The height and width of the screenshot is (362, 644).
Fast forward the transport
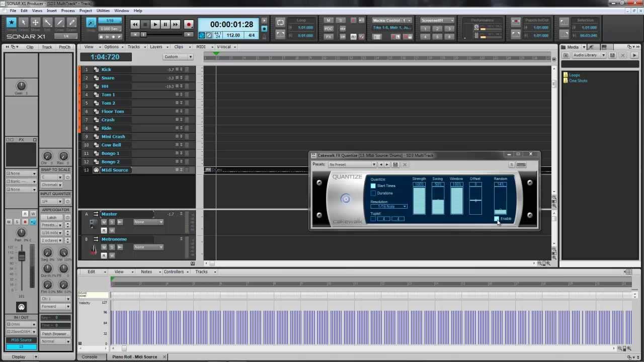click(x=175, y=24)
